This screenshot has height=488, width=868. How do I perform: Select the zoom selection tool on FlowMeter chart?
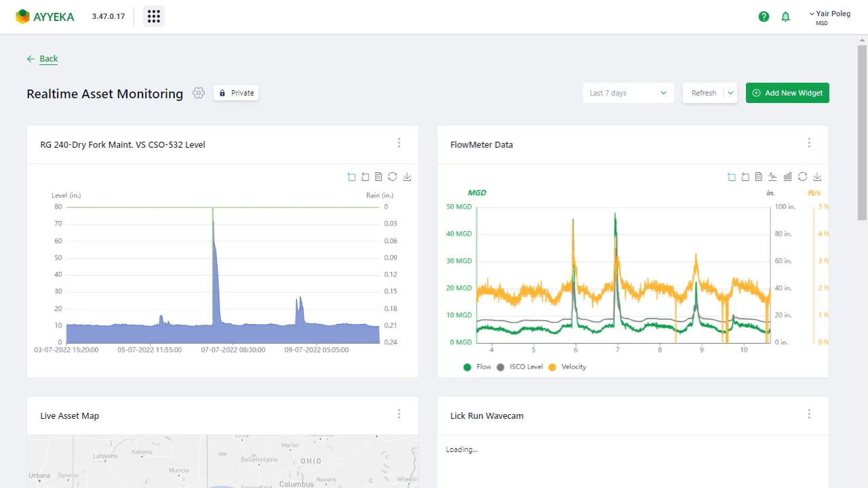(x=731, y=177)
